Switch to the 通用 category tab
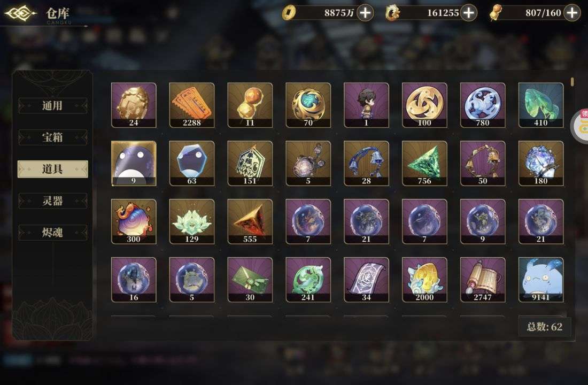Viewport: 588px width, 385px height. pos(52,106)
